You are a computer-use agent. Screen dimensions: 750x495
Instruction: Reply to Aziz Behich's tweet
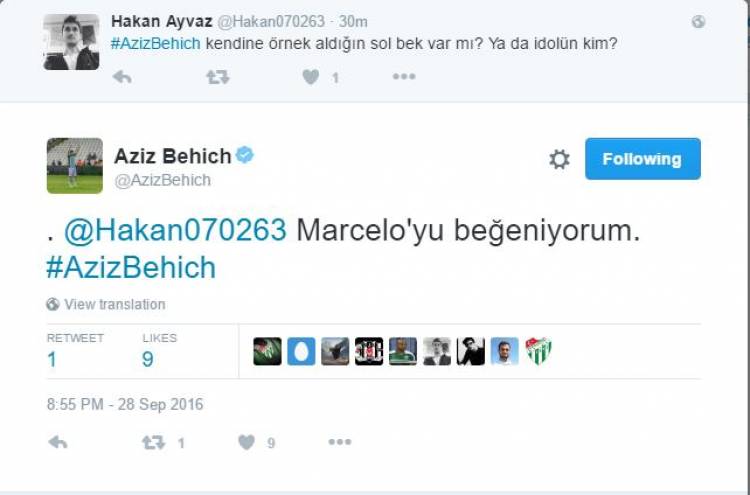click(57, 441)
